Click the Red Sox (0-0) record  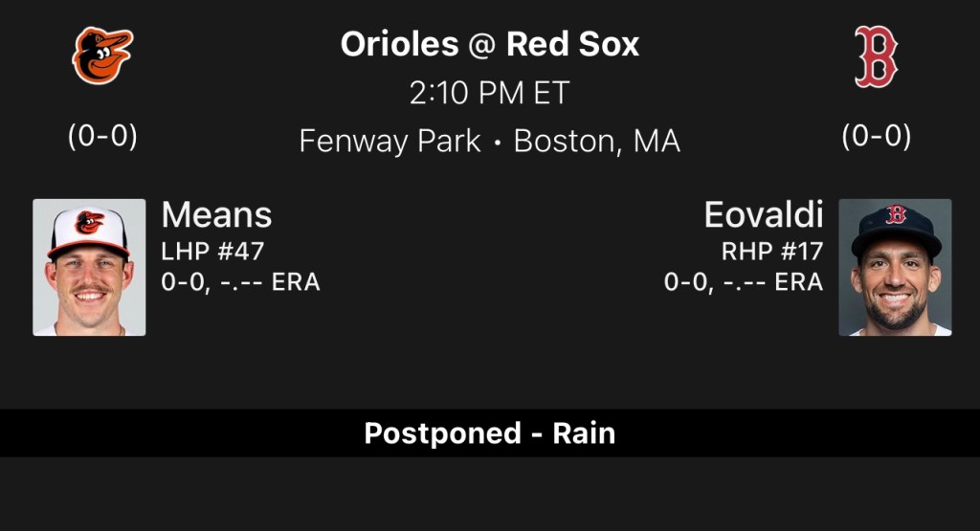tap(876, 137)
